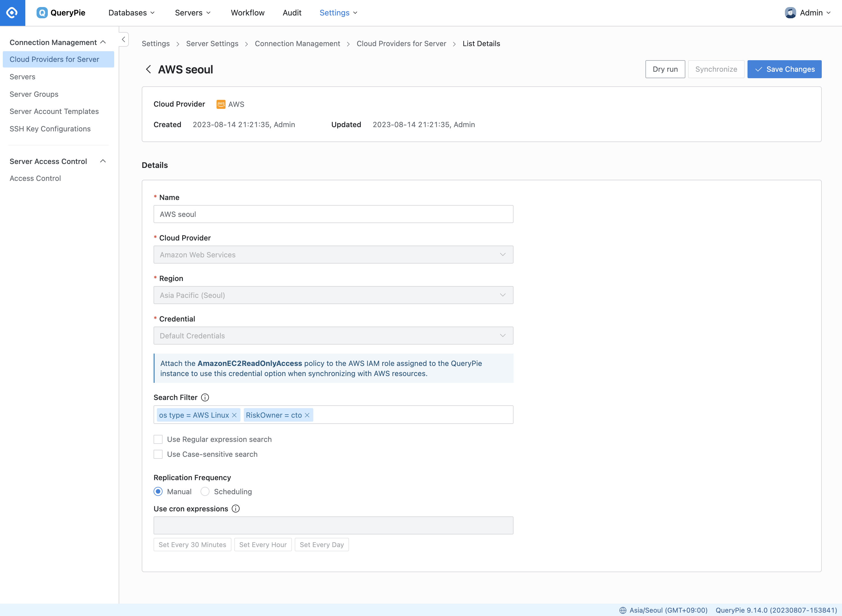Click Set Every Hour button
Screen dimensions: 842x616
coord(263,544)
